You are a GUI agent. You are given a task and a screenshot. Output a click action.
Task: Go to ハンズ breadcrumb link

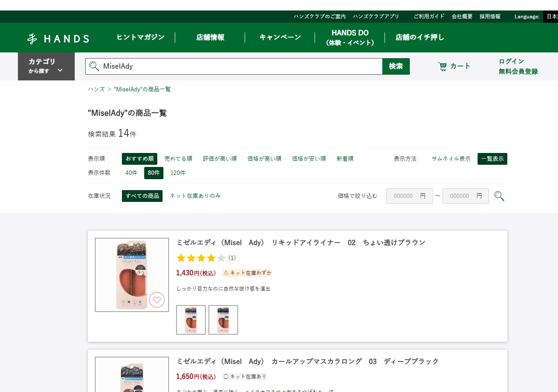(x=96, y=89)
